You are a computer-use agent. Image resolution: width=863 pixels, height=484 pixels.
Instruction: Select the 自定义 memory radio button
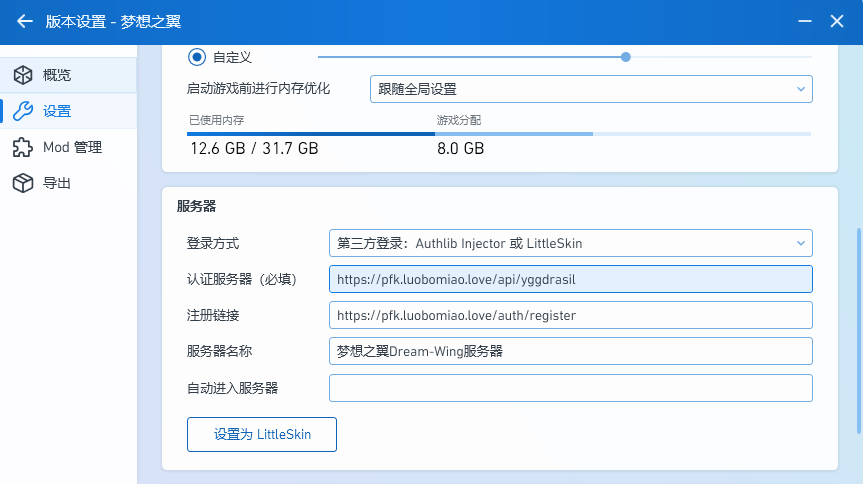pyautogui.click(x=197, y=57)
